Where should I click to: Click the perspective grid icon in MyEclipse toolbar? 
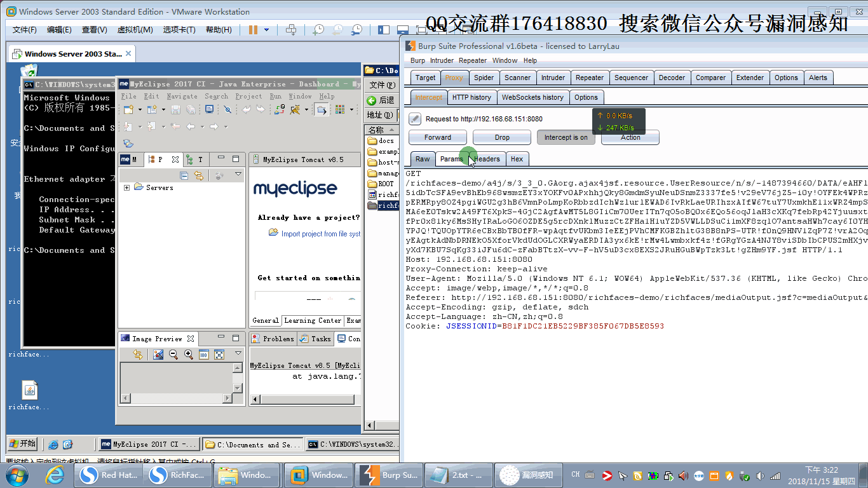(340, 110)
